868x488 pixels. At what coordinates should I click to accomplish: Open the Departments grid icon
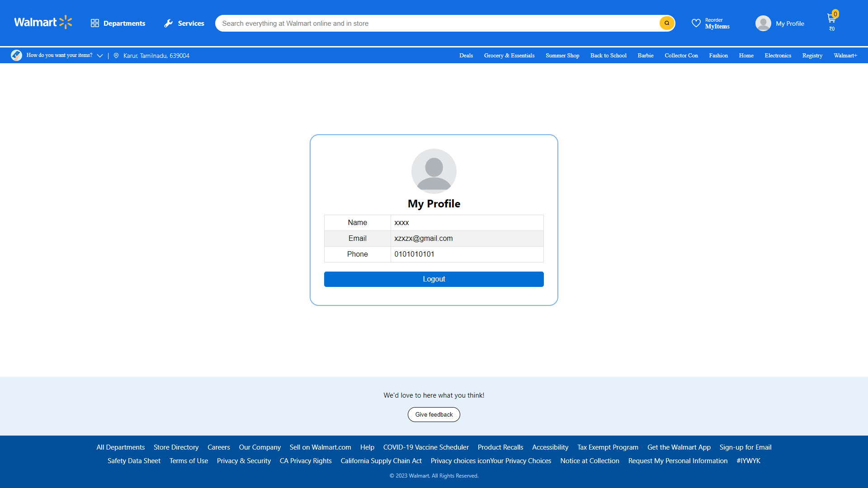click(94, 23)
